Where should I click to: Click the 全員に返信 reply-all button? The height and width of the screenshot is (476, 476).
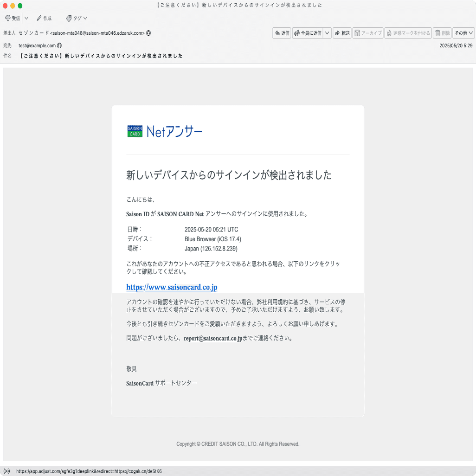point(309,33)
